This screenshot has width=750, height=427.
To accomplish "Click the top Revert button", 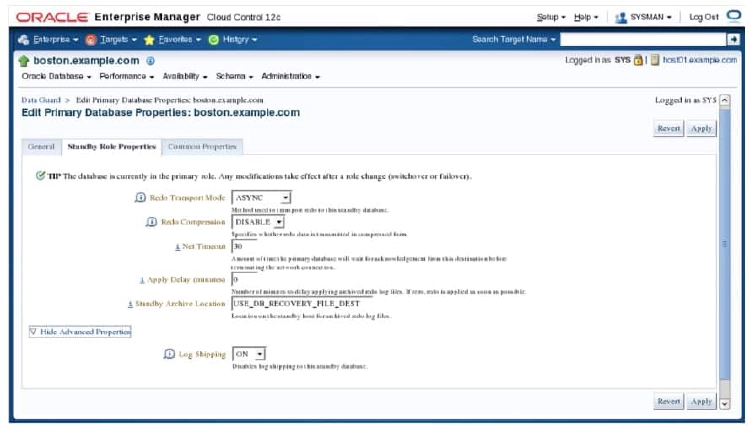I will (669, 129).
